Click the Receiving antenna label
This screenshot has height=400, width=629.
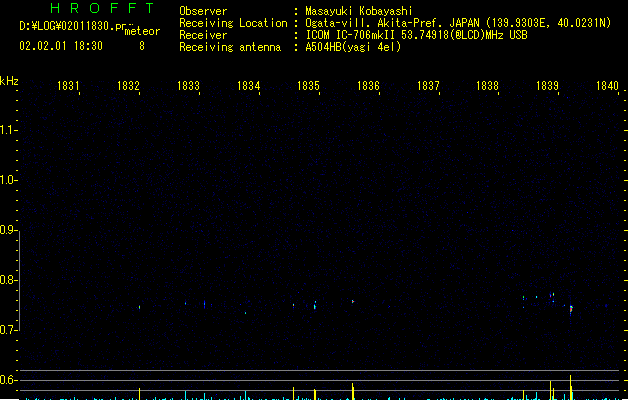pyautogui.click(x=230, y=47)
